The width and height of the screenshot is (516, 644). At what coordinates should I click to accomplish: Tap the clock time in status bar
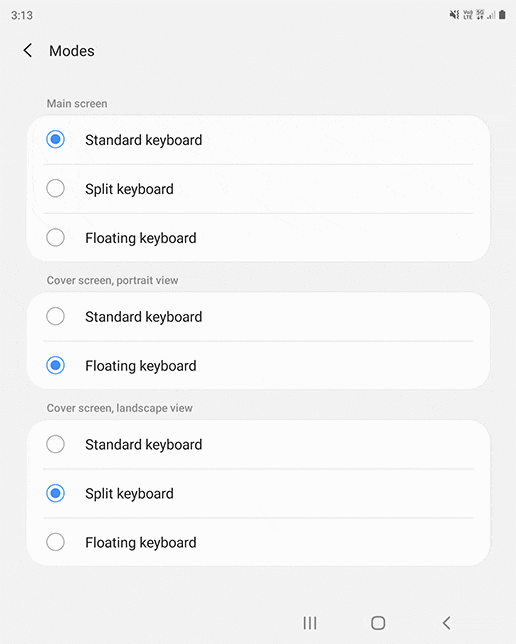tap(22, 15)
